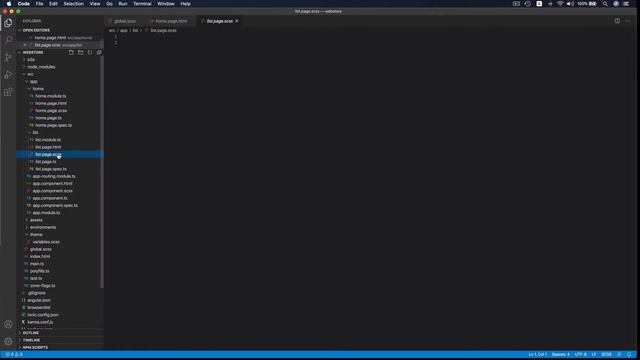Open home.module.ts in explorer
Viewport: 640px width, 360px height.
(x=51, y=96)
